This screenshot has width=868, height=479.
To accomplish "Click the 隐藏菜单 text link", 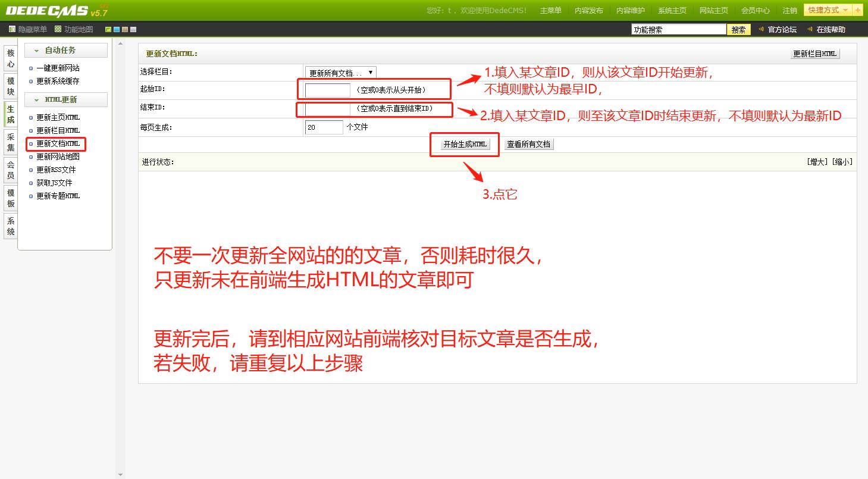I will [33, 29].
